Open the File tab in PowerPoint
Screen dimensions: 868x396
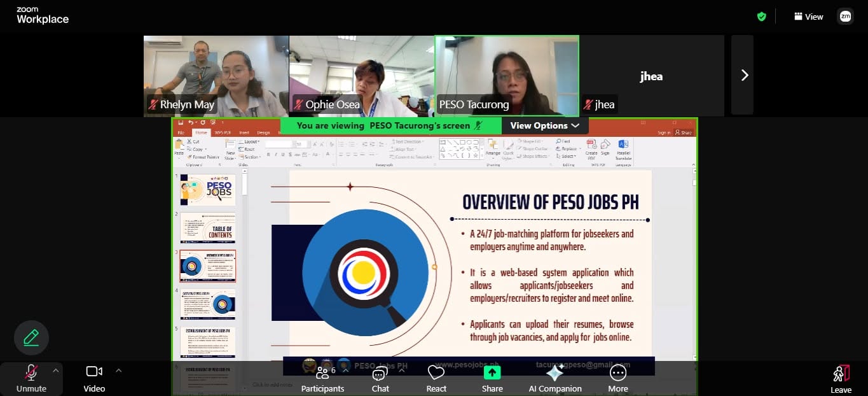coord(181,132)
